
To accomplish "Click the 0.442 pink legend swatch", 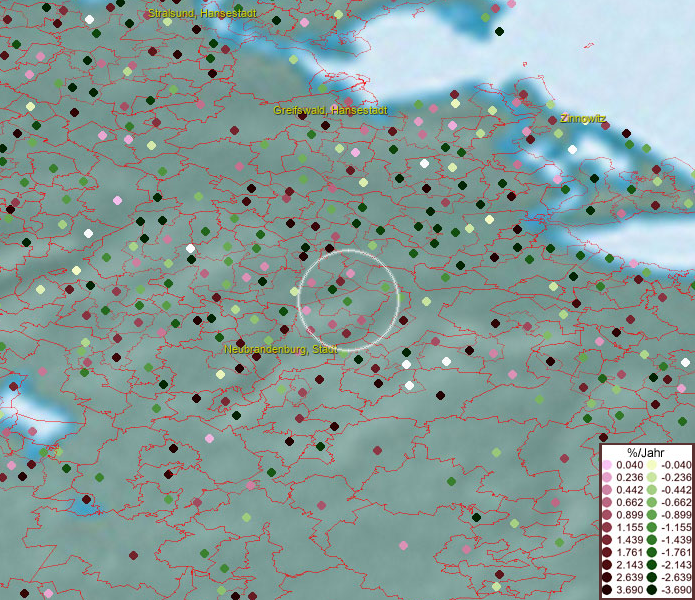I will [x=607, y=490].
